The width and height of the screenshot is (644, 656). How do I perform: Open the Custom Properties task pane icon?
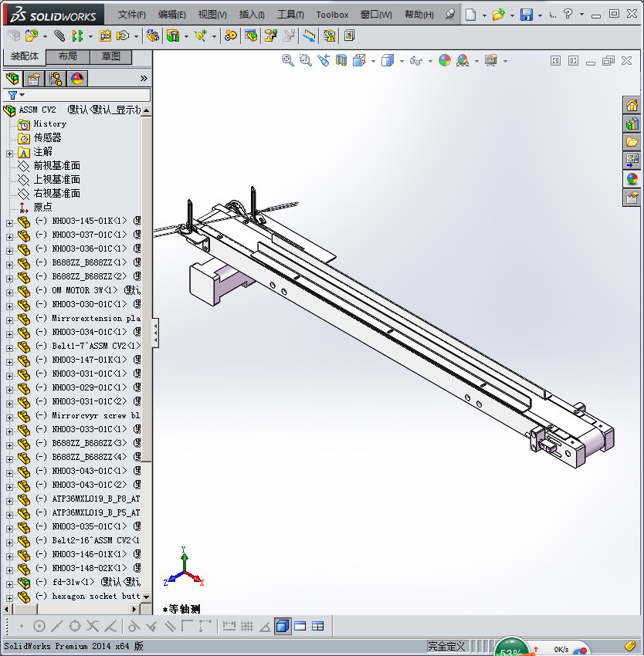632,197
